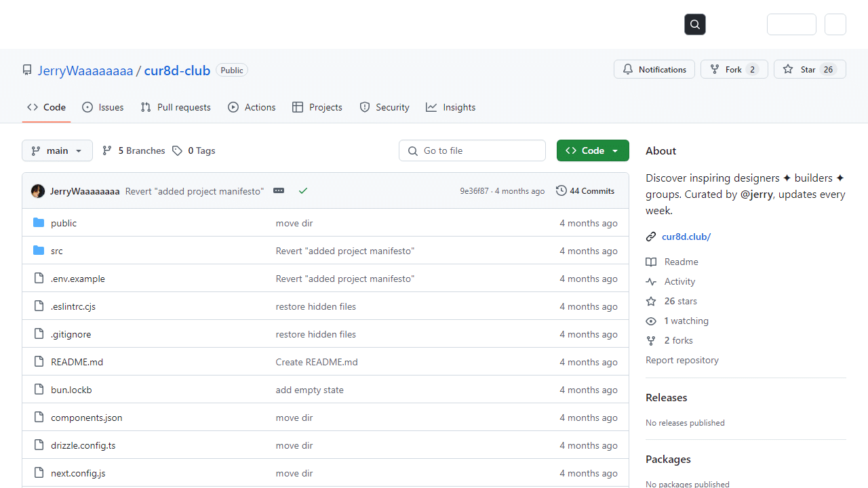Click file icon next to bun.lockb
The width and height of the screenshot is (868, 488).
click(39, 390)
